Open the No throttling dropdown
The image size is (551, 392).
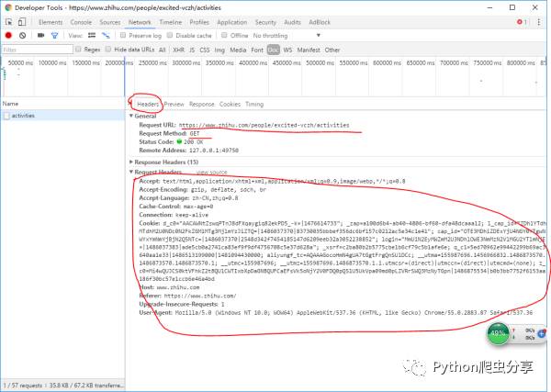(287, 36)
